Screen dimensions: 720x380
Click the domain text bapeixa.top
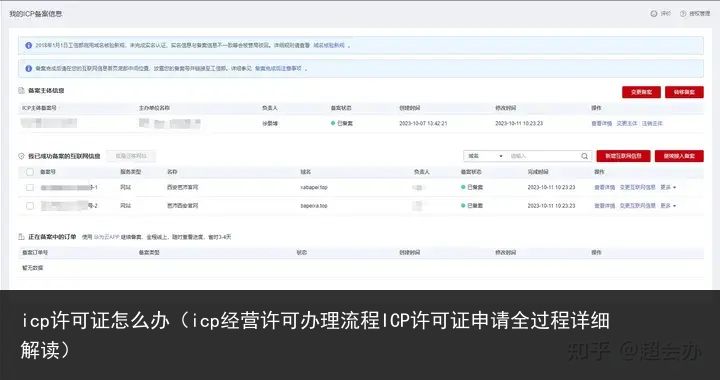coord(314,206)
